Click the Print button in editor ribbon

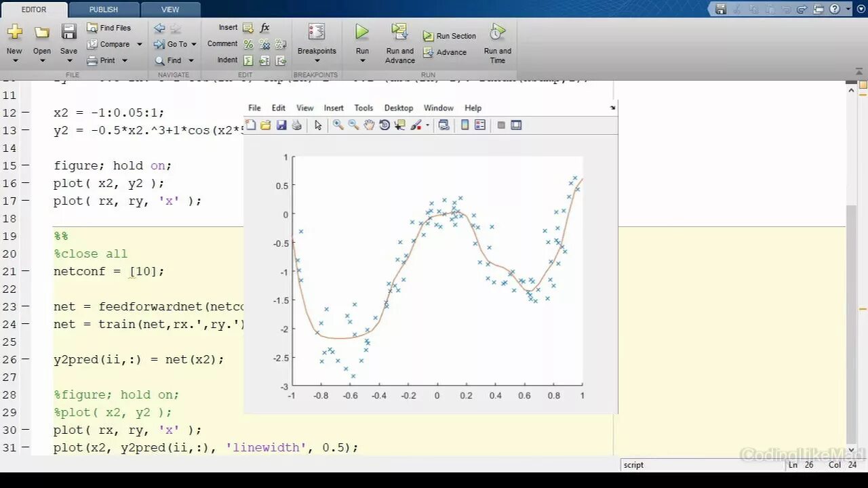(x=101, y=60)
